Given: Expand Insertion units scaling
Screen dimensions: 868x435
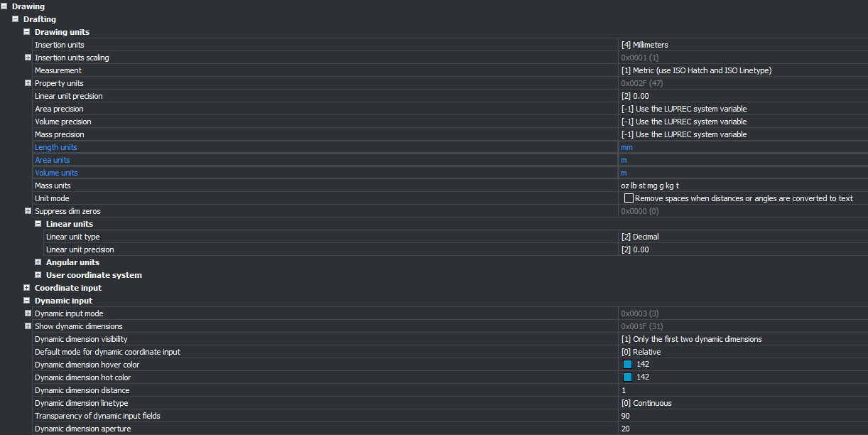Looking at the screenshot, I should pos(28,58).
